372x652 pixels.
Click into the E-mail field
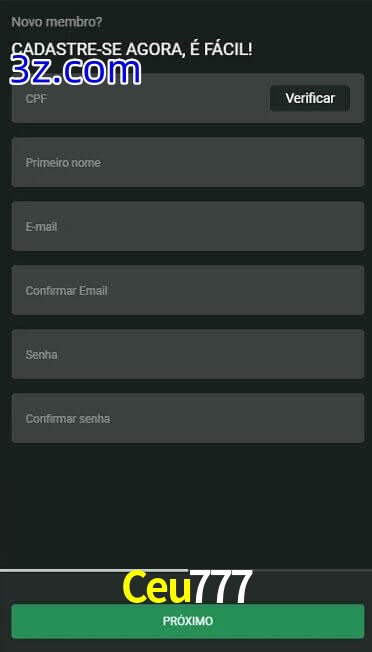click(188, 226)
